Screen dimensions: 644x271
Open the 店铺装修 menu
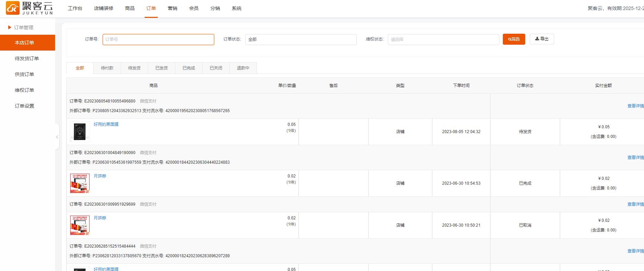104,8
